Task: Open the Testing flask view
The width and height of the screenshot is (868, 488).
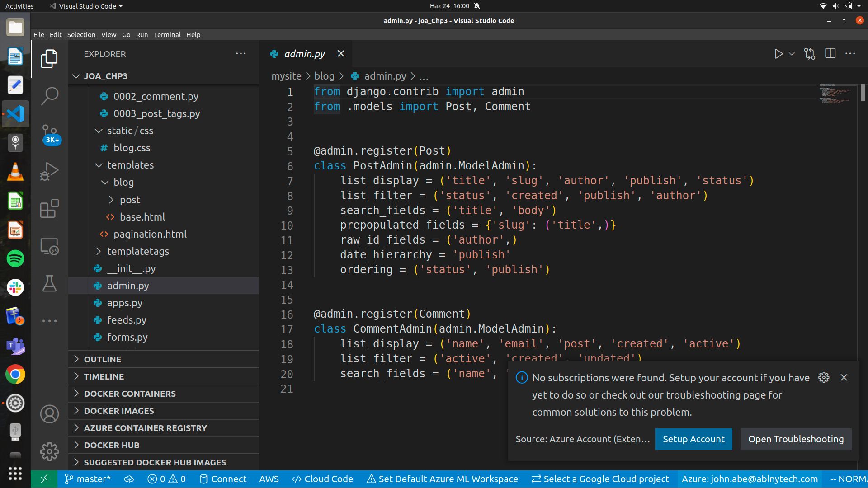Action: click(x=49, y=284)
